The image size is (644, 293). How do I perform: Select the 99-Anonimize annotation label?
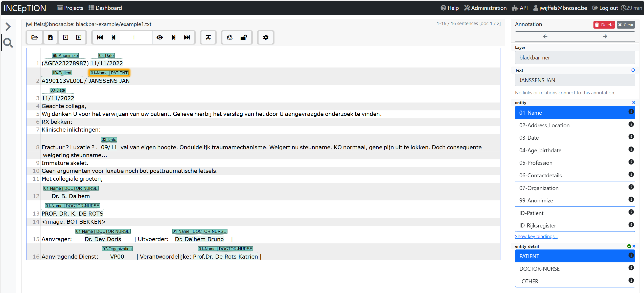click(65, 55)
